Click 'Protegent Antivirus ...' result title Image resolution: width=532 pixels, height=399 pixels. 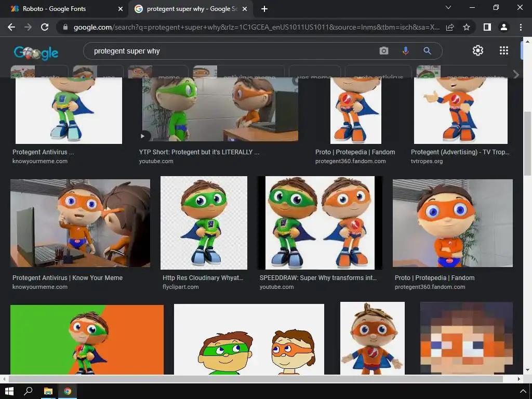[43, 152]
